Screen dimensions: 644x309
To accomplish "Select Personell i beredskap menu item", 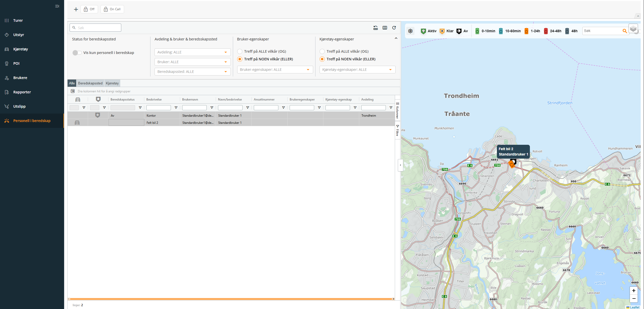I will [32, 121].
